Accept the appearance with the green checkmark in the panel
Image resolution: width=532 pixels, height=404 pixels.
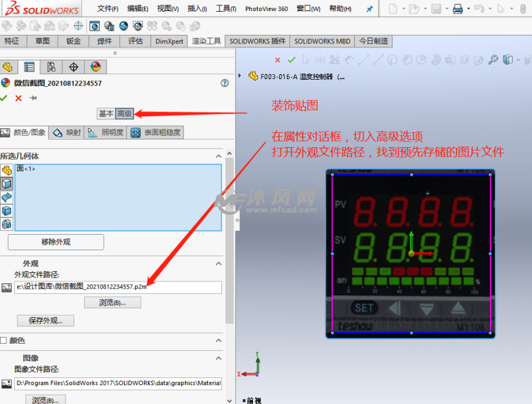point(4,98)
